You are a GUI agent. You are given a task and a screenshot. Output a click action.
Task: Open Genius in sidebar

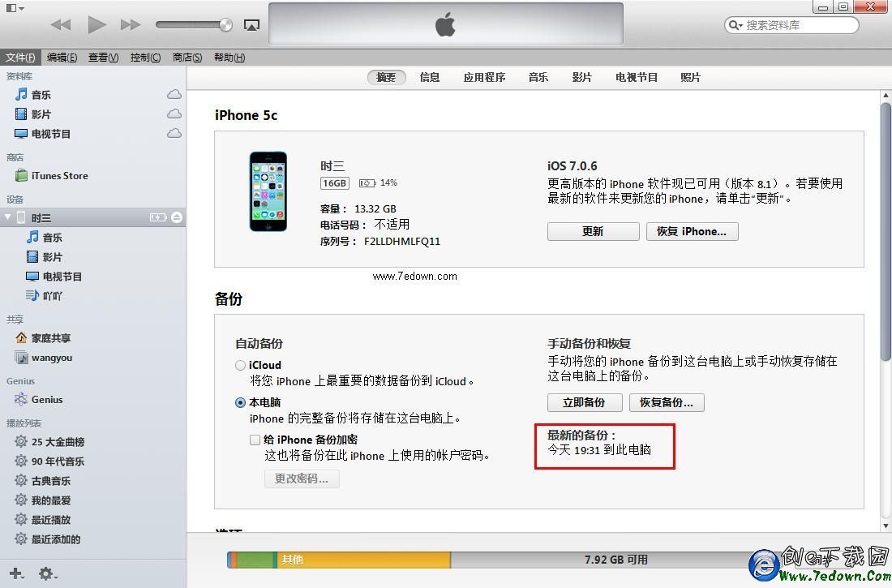coord(47,400)
